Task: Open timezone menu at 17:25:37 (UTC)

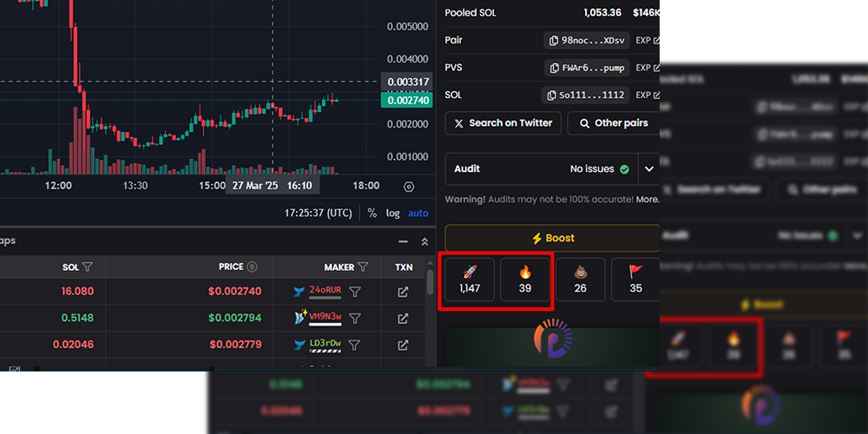Action: coord(319,214)
